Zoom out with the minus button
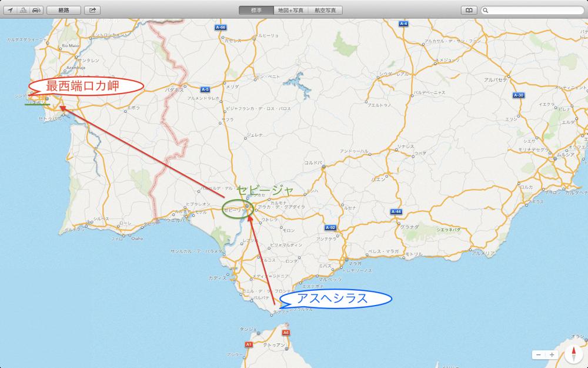The height and width of the screenshot is (368, 588). tap(539, 354)
